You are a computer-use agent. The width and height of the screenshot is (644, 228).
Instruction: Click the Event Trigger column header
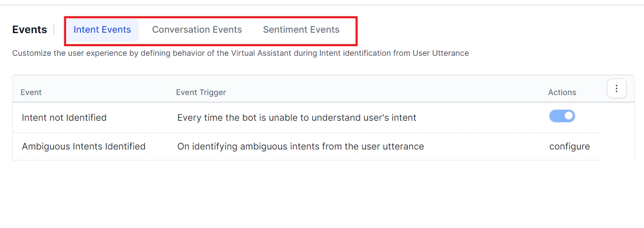[201, 92]
